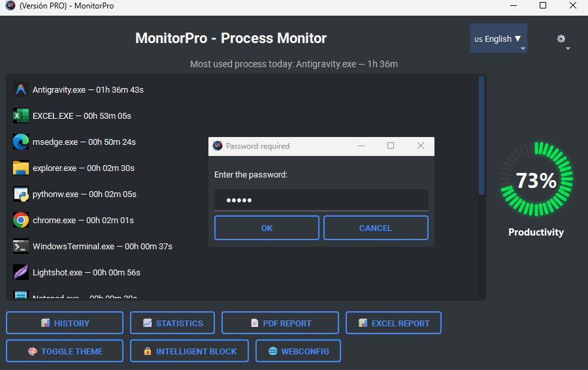Focus the password input field
Screen dimensions: 588x370
coord(321,200)
